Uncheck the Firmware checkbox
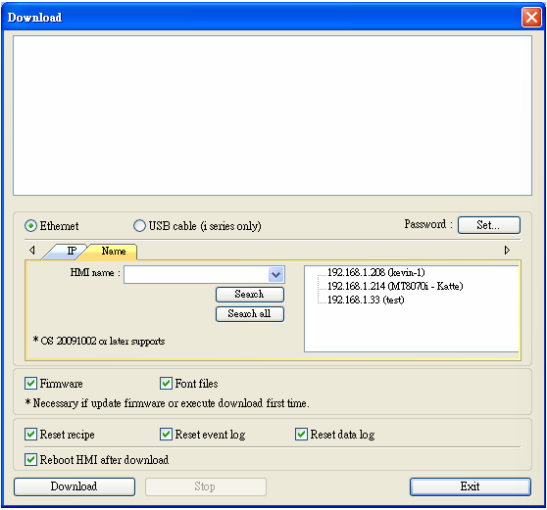The image size is (547, 510). coord(31,383)
